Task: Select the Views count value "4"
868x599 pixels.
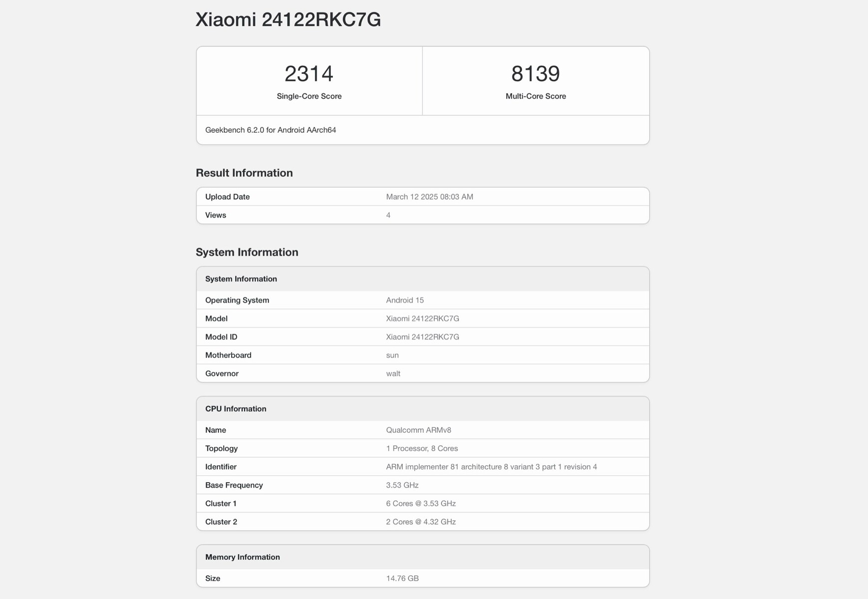Action: pos(388,215)
